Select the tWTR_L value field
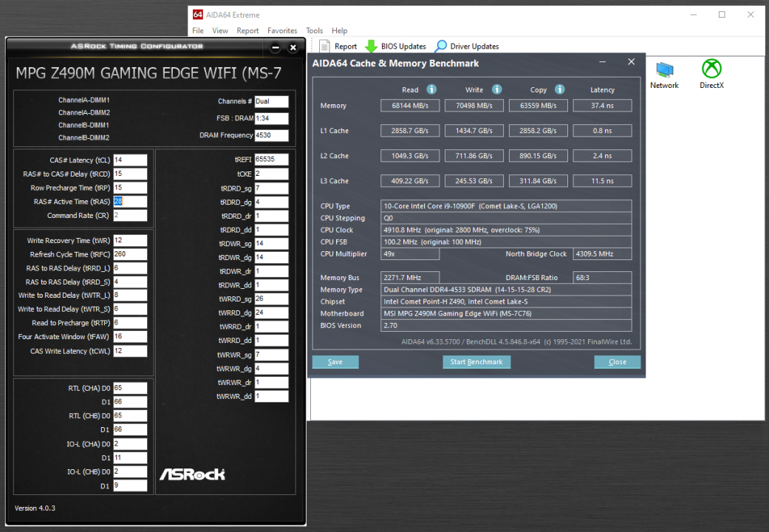Image resolution: width=769 pixels, height=532 pixels. click(130, 295)
